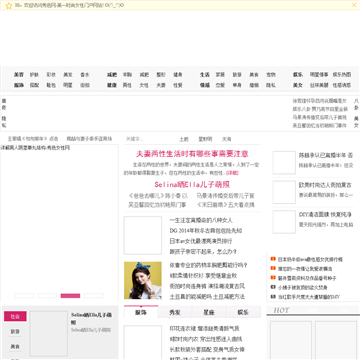Click thumbnail of woman with blue bow
Viewport: 360px width, 360px height.
[x=143, y=280]
